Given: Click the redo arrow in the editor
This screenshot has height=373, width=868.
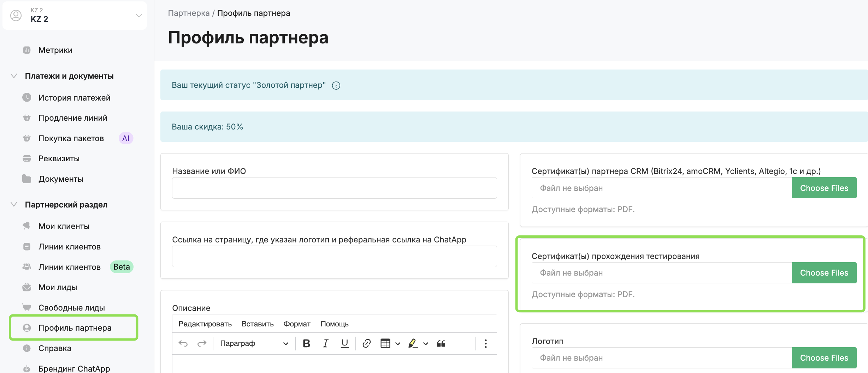Looking at the screenshot, I should click(x=202, y=343).
